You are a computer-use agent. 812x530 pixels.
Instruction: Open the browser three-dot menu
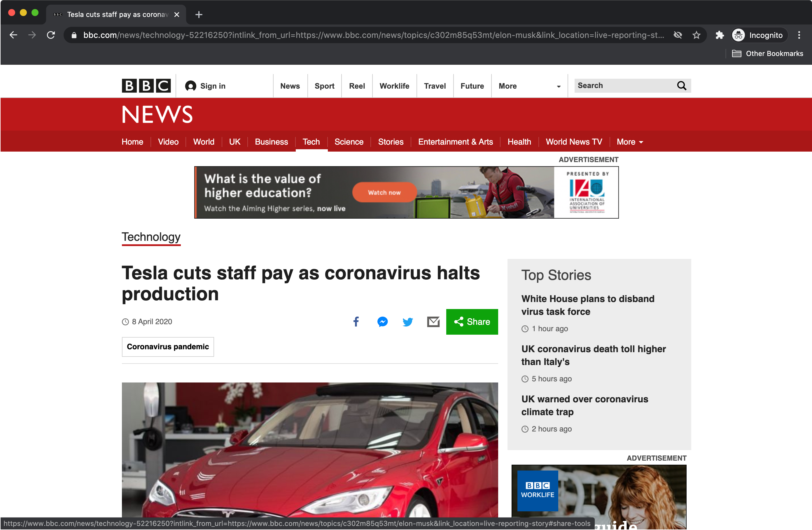[799, 35]
